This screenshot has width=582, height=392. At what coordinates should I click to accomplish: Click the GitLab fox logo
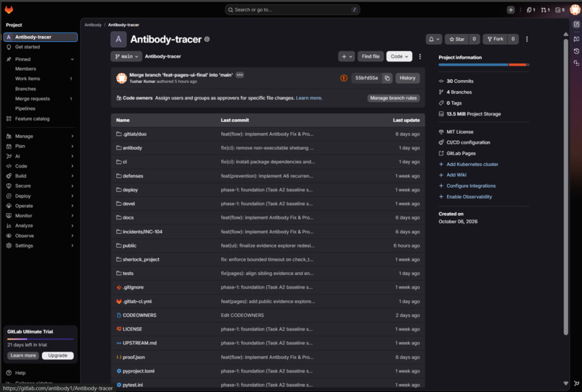coord(9,9)
